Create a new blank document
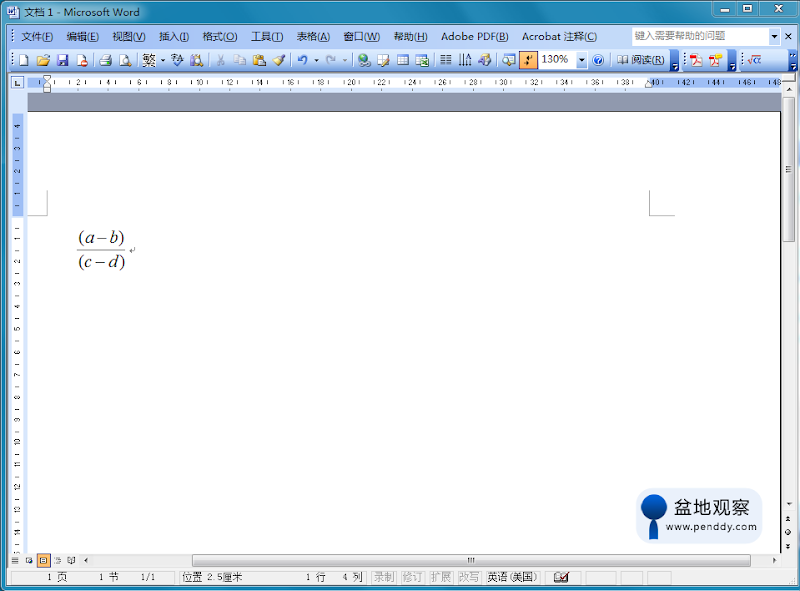Viewport: 800px width, 591px height. click(23, 60)
